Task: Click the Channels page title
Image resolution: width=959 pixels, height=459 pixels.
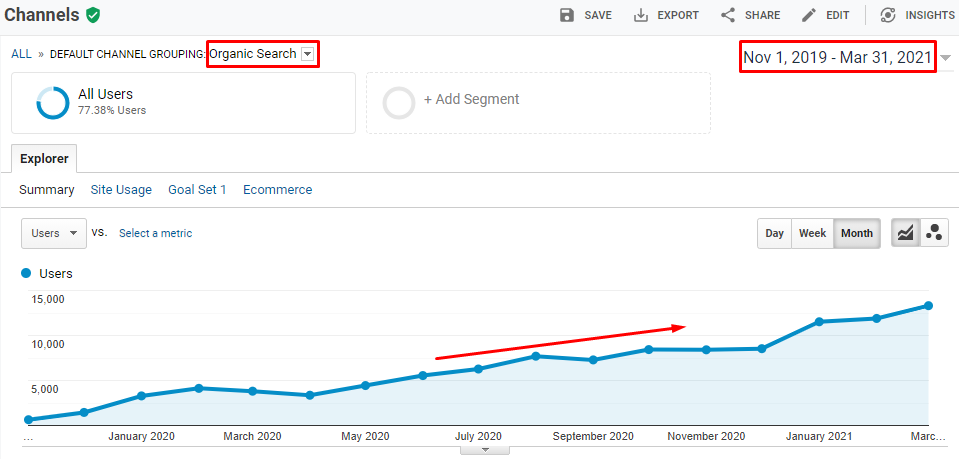Action: point(42,15)
